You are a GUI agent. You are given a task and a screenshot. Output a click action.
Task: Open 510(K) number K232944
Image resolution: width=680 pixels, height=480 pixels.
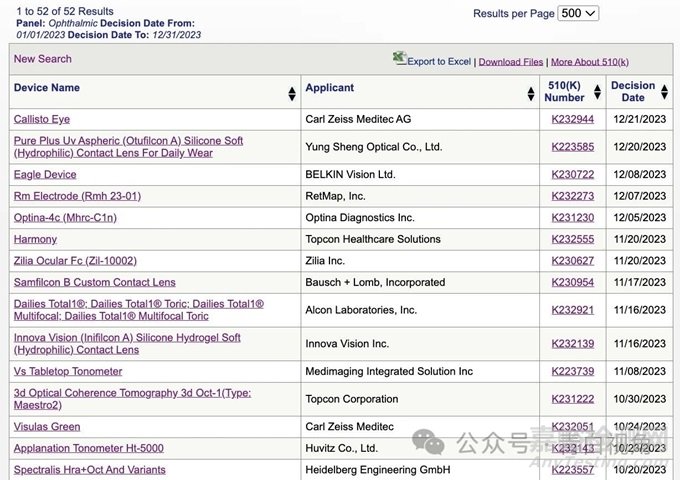tap(572, 119)
